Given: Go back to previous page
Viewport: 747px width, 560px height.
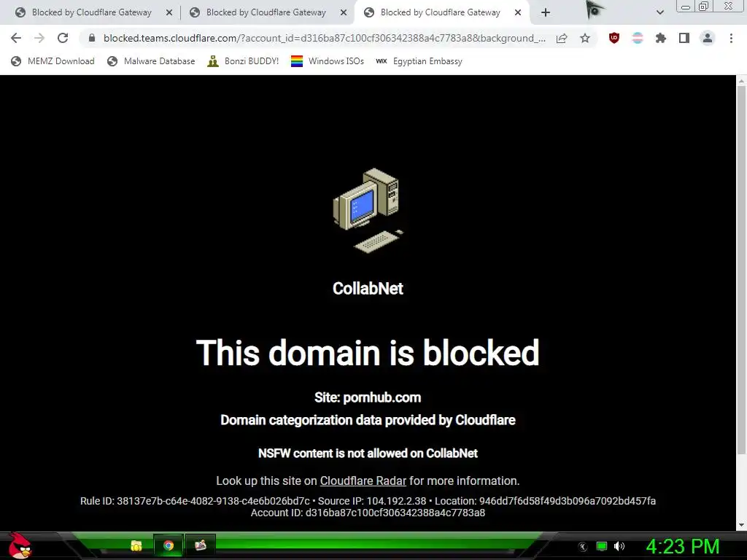Looking at the screenshot, I should coord(16,38).
